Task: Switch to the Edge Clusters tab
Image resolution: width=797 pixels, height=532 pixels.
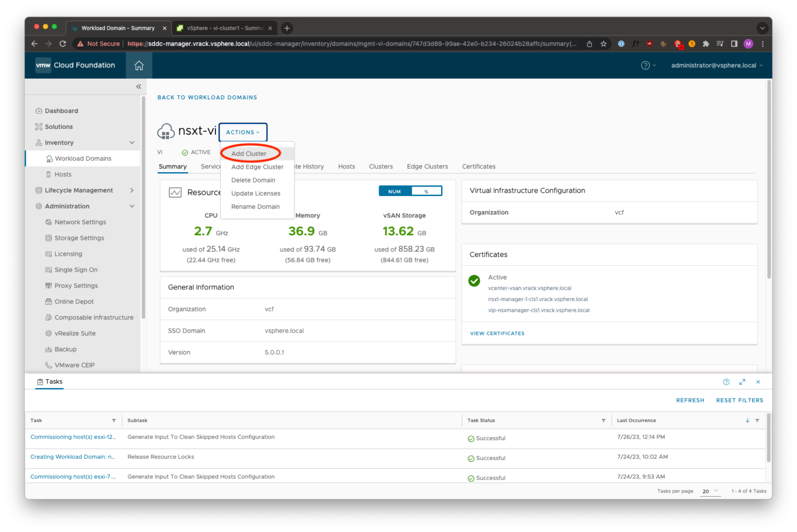Action: [427, 166]
